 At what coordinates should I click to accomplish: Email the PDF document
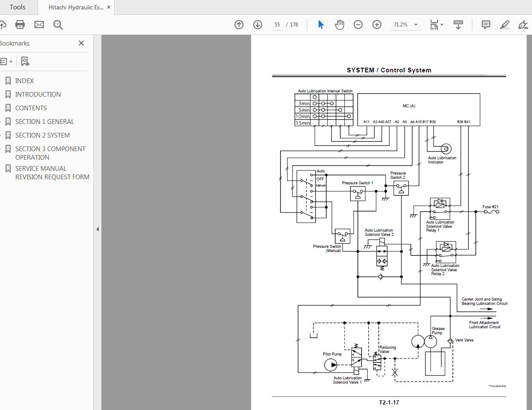tap(39, 24)
